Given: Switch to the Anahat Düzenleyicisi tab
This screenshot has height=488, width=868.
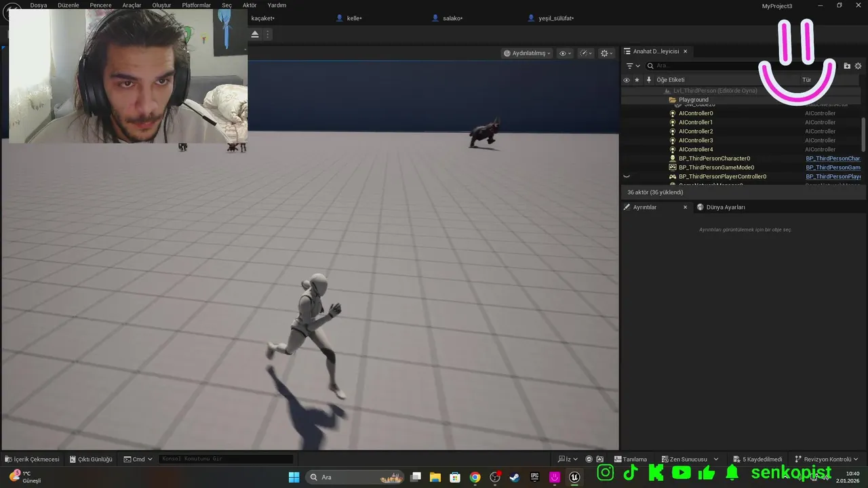Looking at the screenshot, I should pos(656,52).
